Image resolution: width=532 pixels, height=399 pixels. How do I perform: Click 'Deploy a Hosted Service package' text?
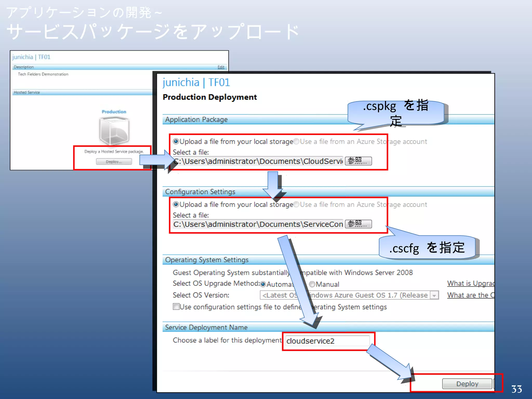[x=114, y=151]
